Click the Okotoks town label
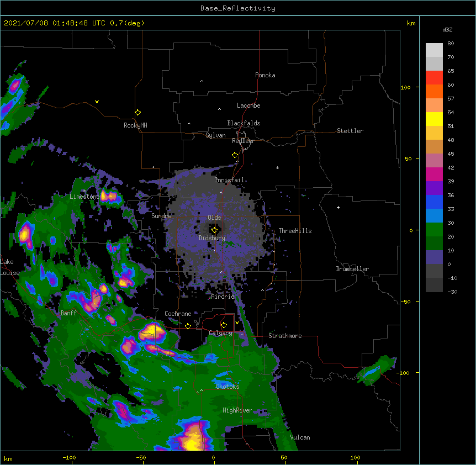 click(228, 387)
